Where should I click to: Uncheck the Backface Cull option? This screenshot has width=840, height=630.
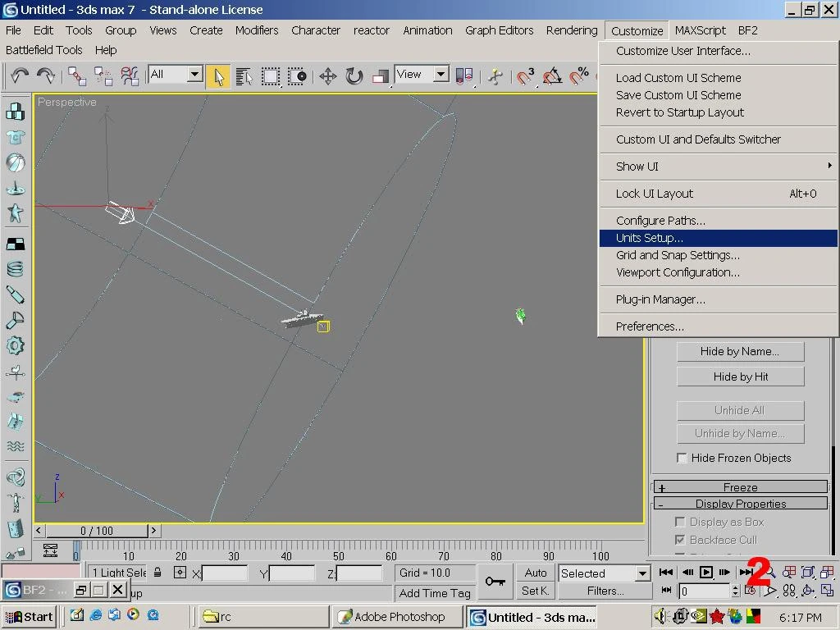[x=680, y=540]
